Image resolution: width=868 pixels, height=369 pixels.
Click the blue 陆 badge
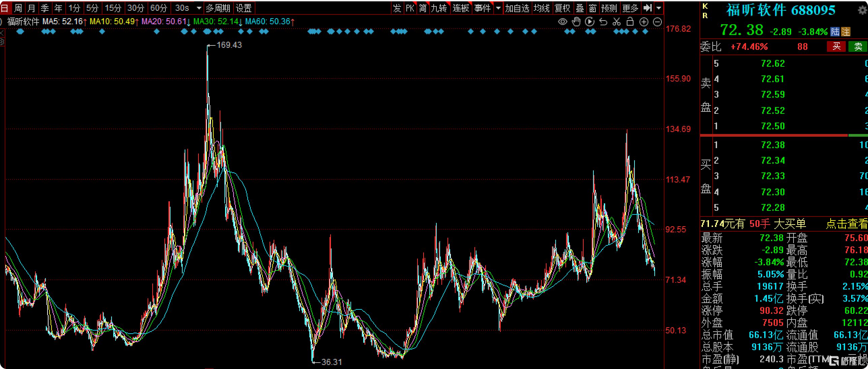tap(835, 32)
